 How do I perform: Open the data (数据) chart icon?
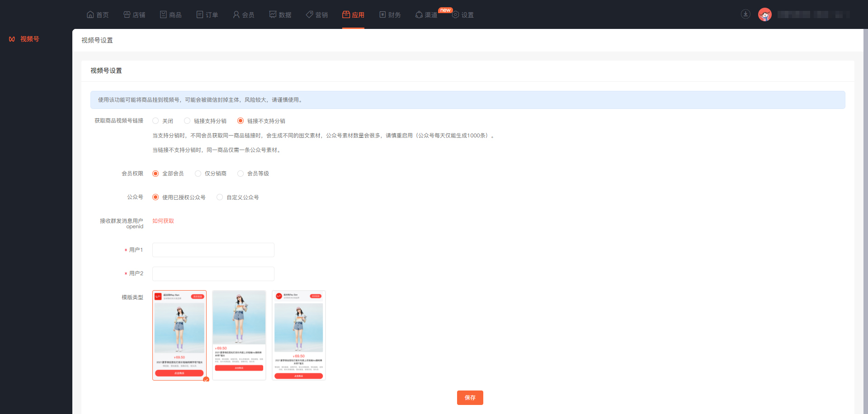click(273, 14)
